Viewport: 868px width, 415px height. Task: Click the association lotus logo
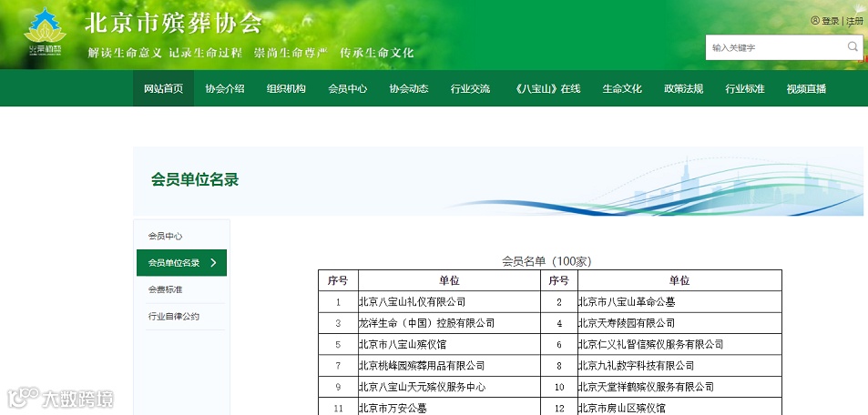(45, 32)
